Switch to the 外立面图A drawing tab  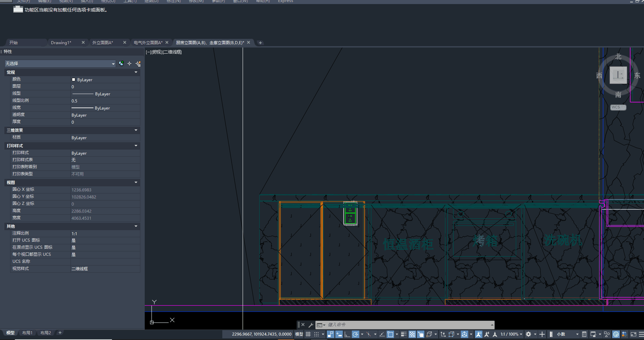103,43
